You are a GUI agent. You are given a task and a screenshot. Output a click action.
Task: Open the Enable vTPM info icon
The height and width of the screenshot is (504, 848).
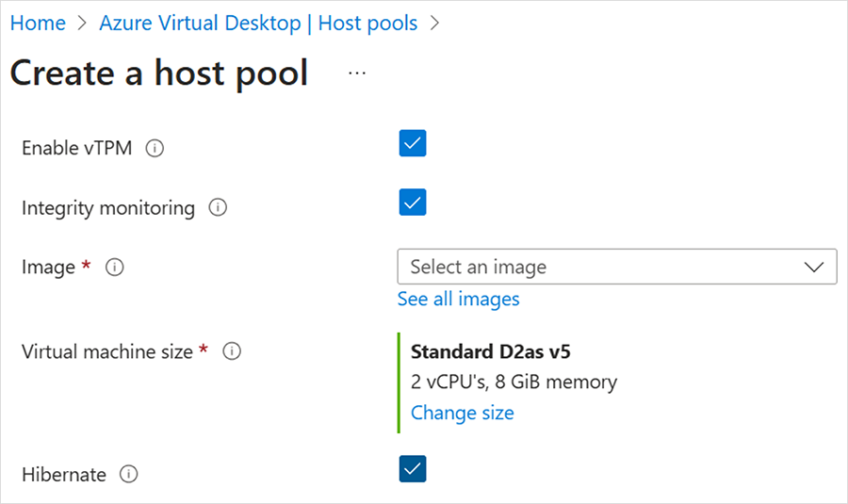click(155, 148)
